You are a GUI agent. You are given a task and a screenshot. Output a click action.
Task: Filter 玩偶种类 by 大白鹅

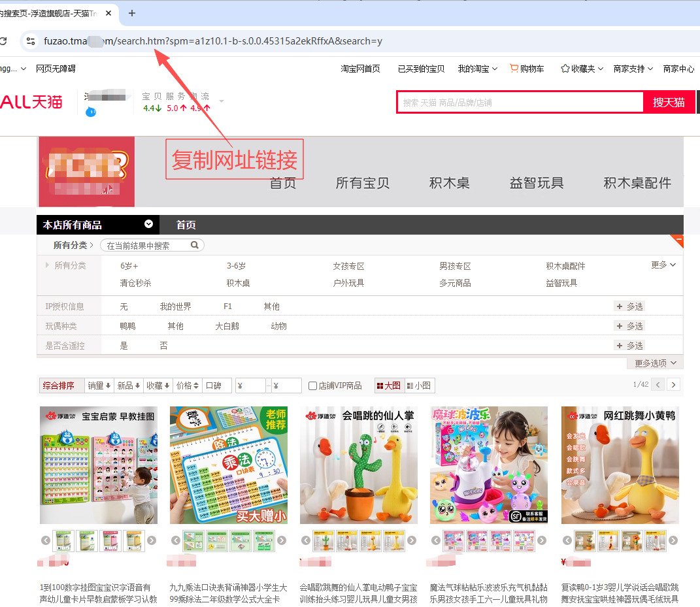click(x=227, y=326)
